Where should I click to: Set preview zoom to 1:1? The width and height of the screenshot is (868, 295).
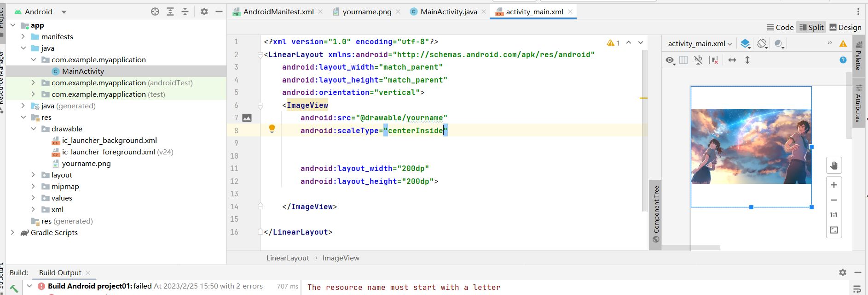pos(834,215)
